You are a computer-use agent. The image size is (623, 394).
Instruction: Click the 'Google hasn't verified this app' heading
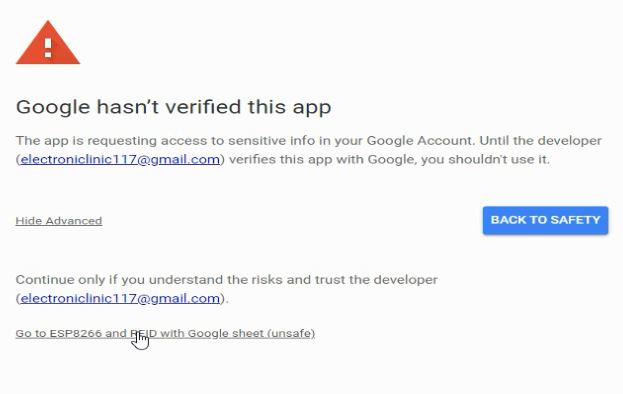[x=174, y=107]
